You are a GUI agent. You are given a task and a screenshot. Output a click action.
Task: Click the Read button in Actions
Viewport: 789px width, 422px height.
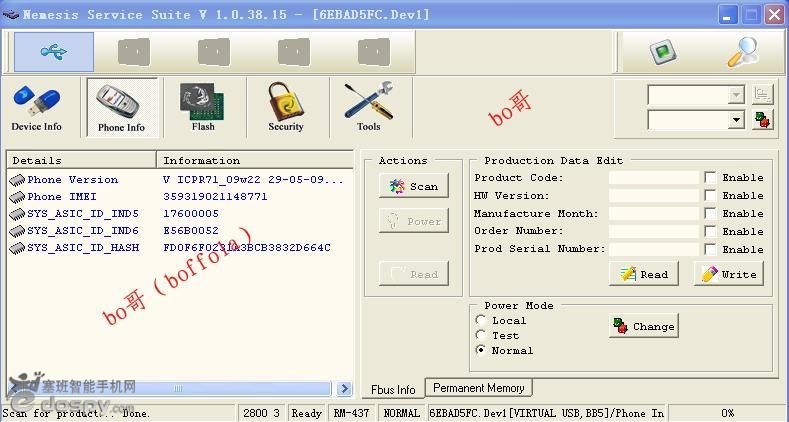pyautogui.click(x=414, y=274)
